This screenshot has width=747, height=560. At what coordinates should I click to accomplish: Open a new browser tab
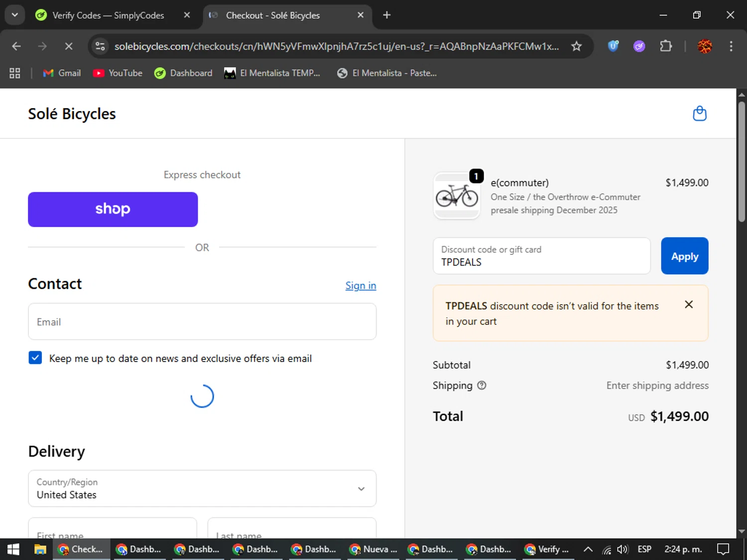click(x=386, y=15)
